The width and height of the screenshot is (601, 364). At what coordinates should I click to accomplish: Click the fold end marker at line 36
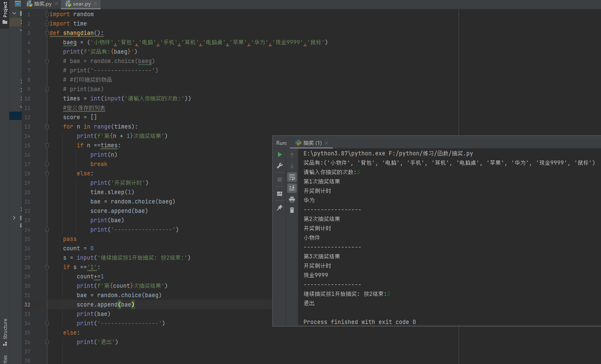[47, 342]
